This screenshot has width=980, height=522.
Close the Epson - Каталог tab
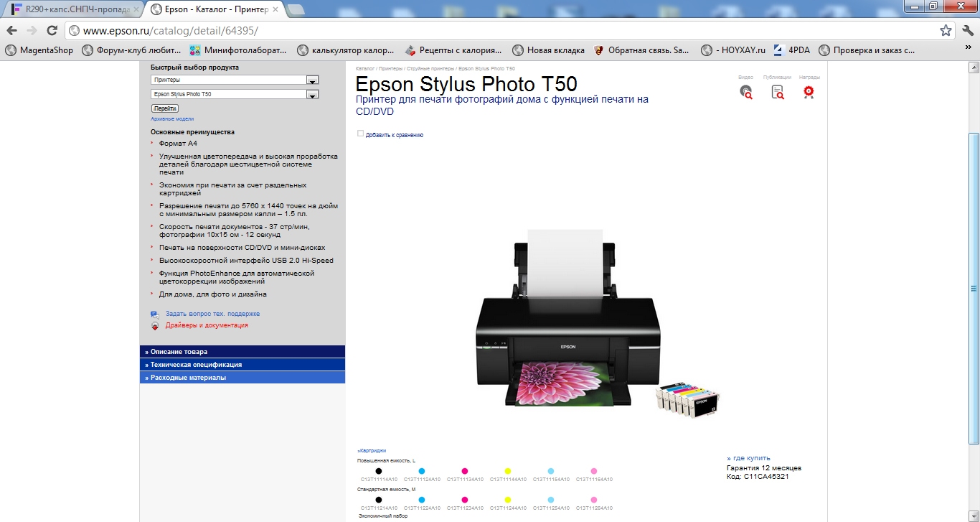(x=275, y=9)
